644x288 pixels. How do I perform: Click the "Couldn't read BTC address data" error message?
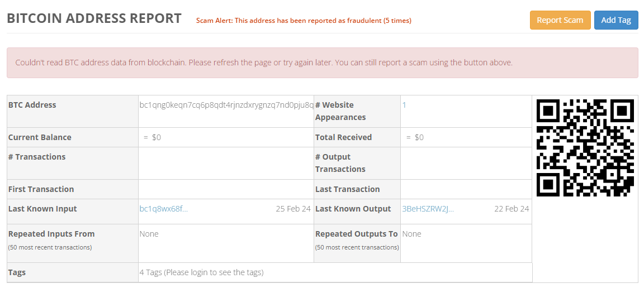(264, 63)
